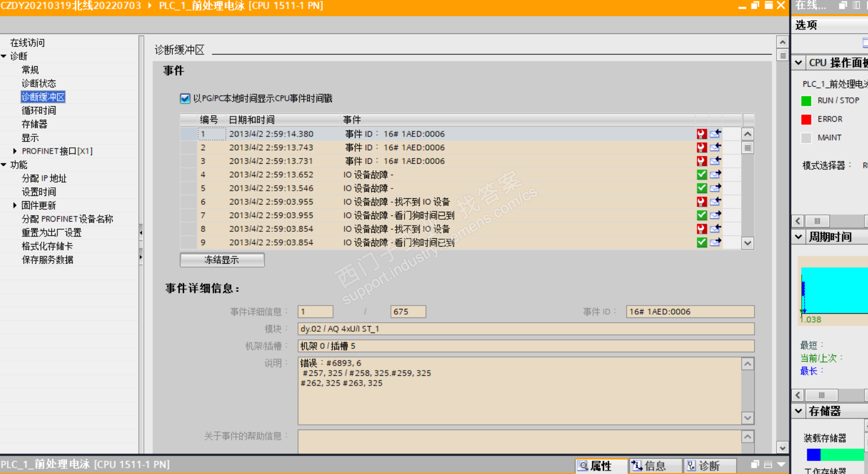Select 在线访问 in the navigation tree
Image resolution: width=868 pixels, height=474 pixels.
[x=27, y=43]
